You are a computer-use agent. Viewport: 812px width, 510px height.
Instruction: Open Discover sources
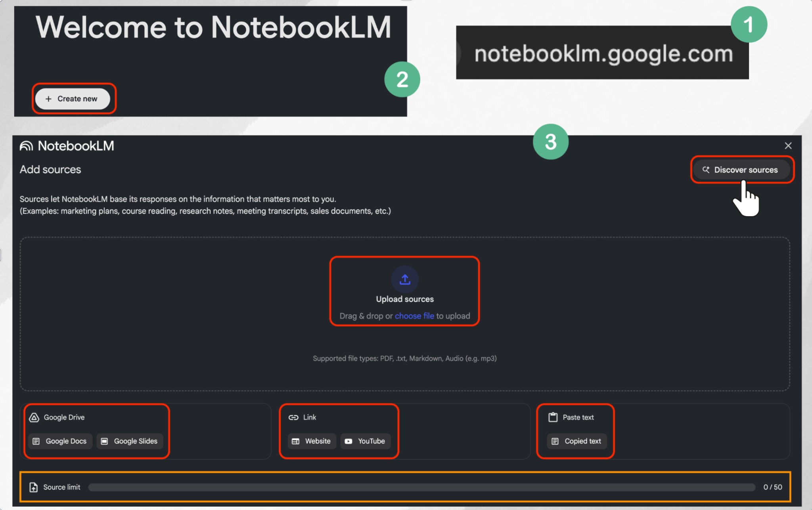tap(741, 170)
